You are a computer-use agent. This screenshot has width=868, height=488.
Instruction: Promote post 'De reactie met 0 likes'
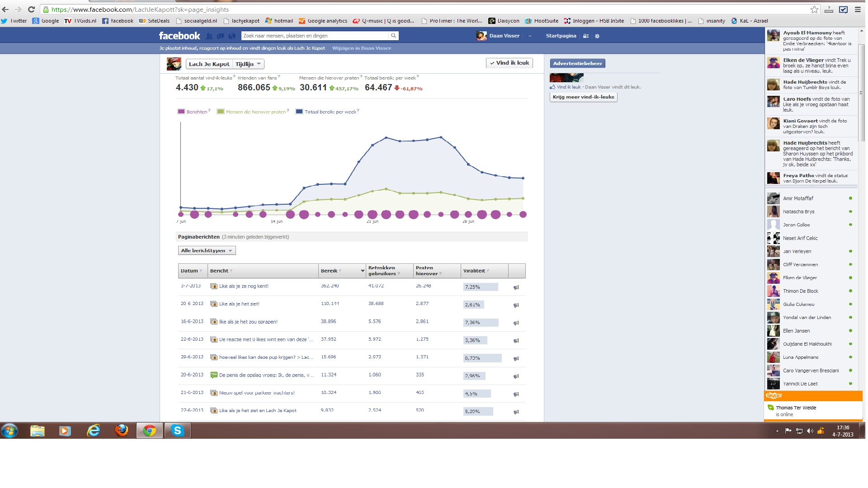[516, 341]
